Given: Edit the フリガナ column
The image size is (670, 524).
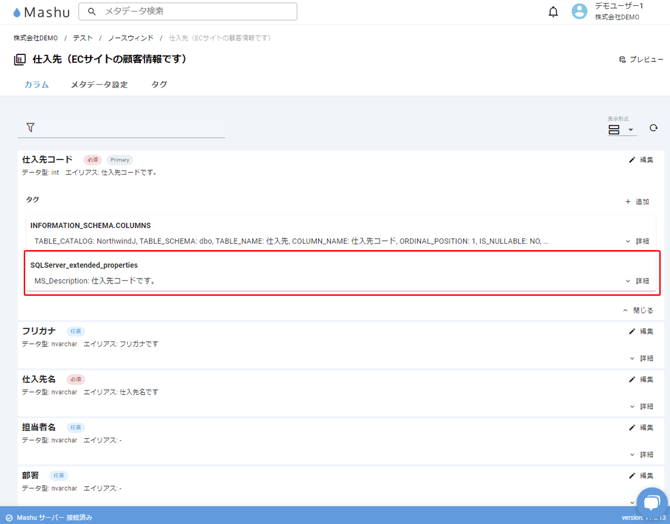Looking at the screenshot, I should point(641,332).
